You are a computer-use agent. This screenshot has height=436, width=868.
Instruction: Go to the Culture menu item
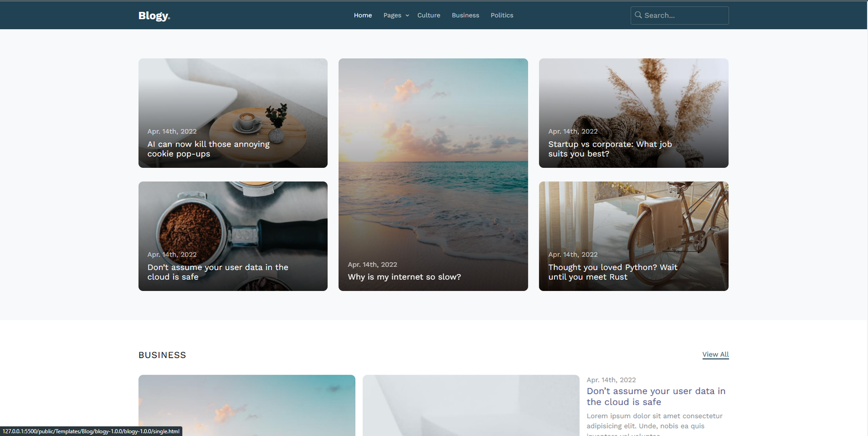coord(429,15)
